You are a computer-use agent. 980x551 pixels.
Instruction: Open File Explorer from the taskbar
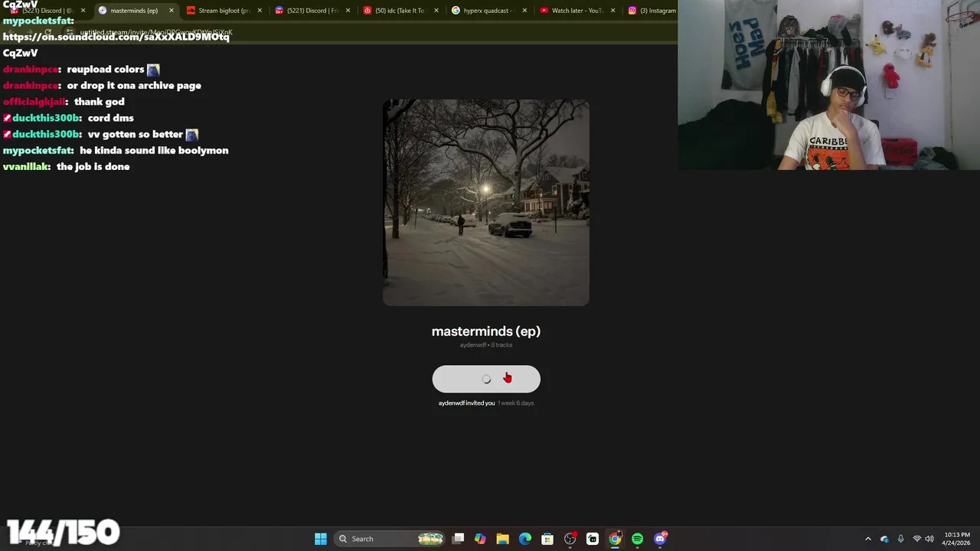pos(502,539)
